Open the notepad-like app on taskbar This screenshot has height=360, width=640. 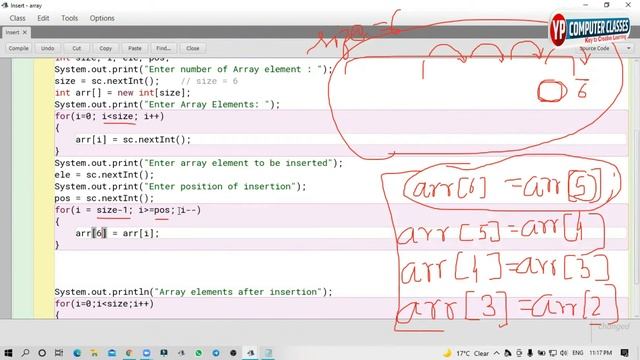[x=268, y=353]
